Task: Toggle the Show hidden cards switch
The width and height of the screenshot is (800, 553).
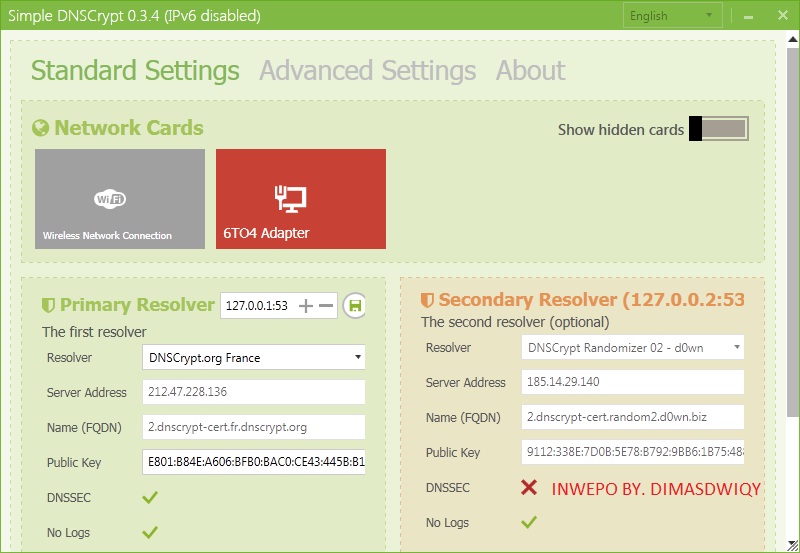Action: point(718,129)
